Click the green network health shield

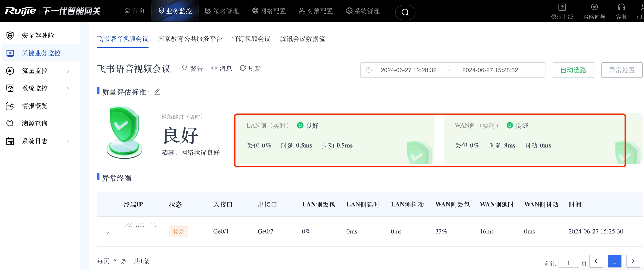[124, 132]
